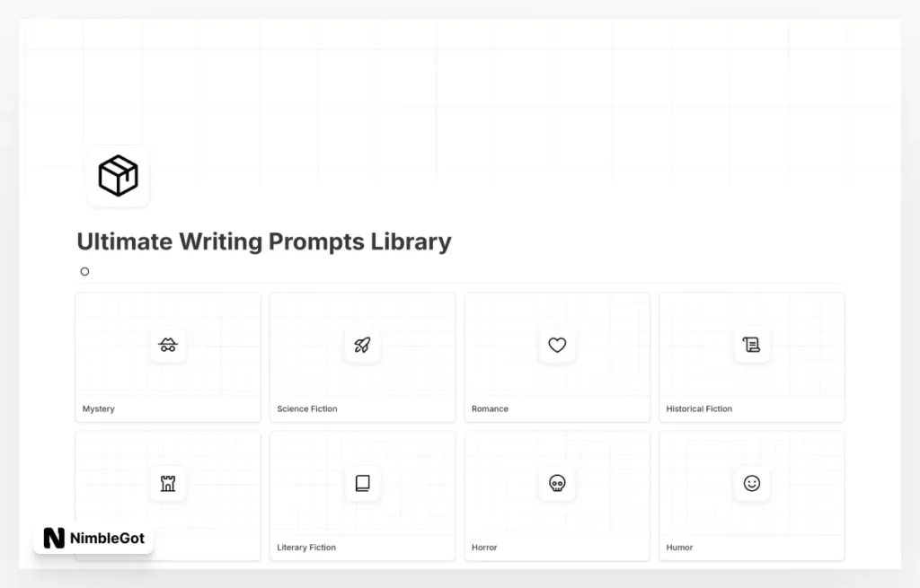Open the Mystery label link
This screenshot has height=588, width=920.
pos(99,409)
